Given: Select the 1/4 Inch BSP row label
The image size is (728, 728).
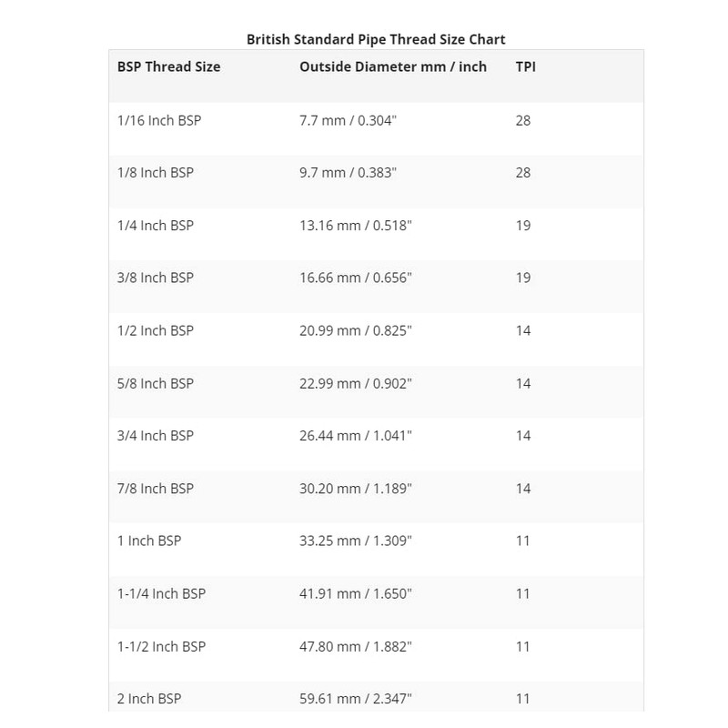Looking at the screenshot, I should click(156, 226).
